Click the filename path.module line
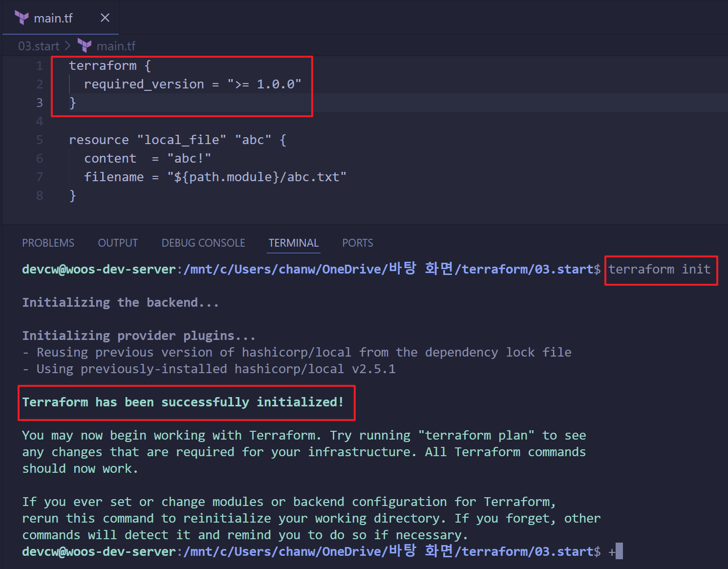 [x=215, y=177]
